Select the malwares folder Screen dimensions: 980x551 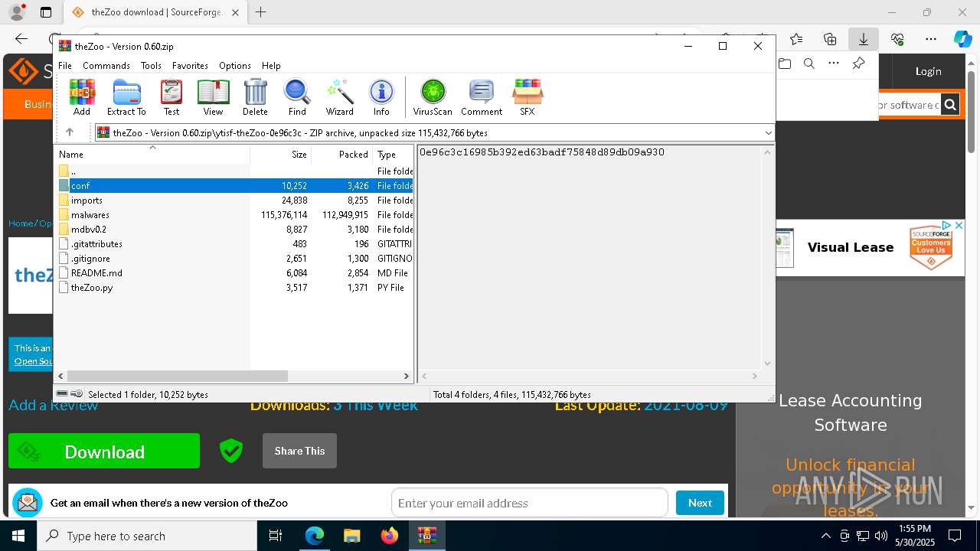(x=235, y=215)
